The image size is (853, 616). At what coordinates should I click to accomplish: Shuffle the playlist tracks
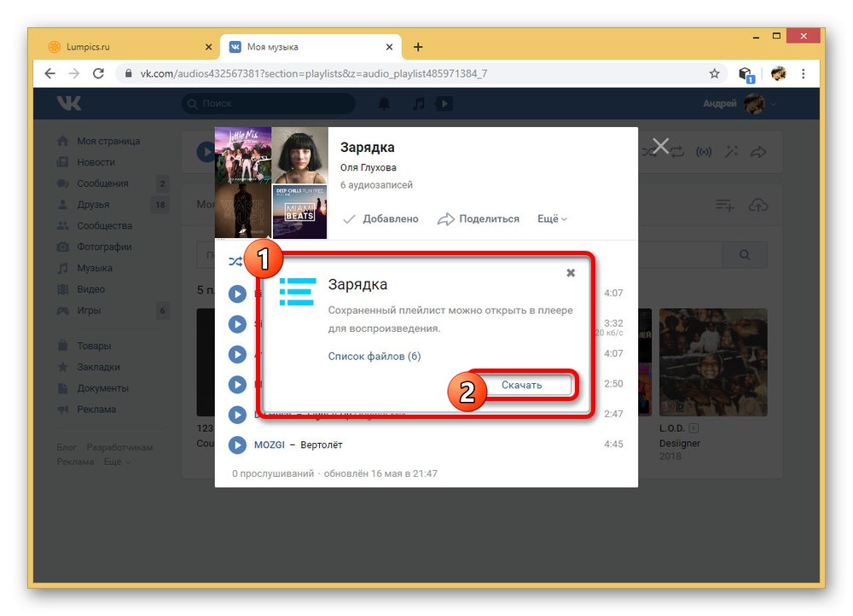[x=235, y=262]
